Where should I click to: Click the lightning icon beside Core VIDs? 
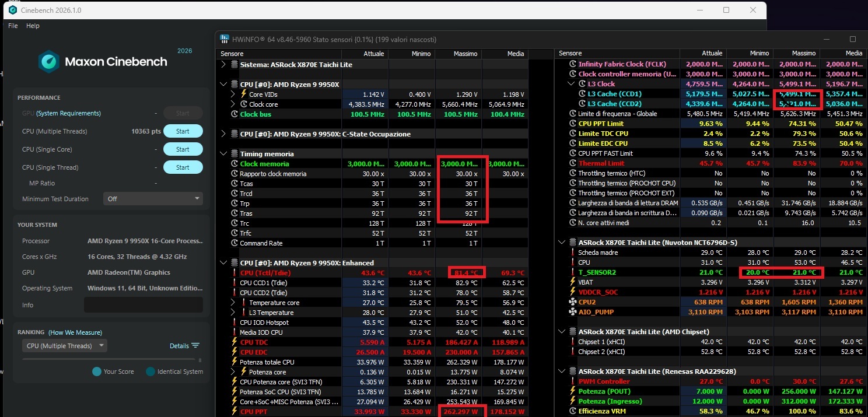[x=244, y=94]
